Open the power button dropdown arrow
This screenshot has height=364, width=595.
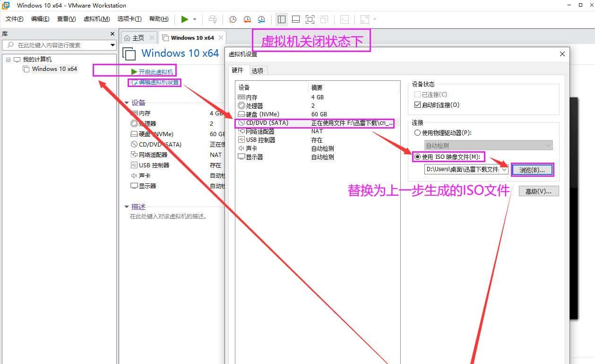(194, 19)
